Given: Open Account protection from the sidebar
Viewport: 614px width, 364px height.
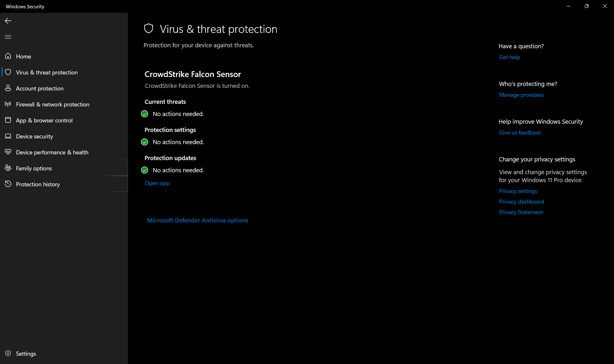Looking at the screenshot, I should pyautogui.click(x=40, y=88).
